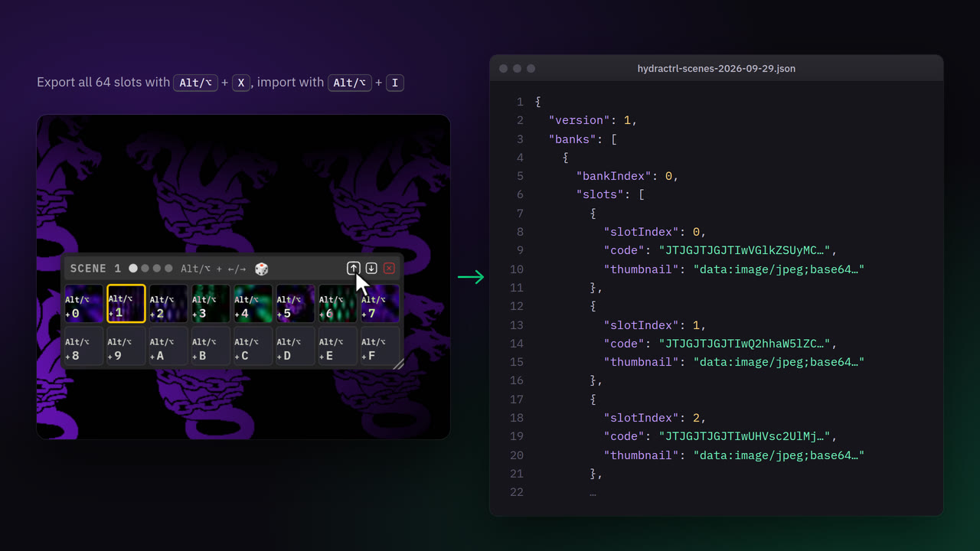This screenshot has height=551, width=980.
Task: Click empty slot Alt +F
Action: 381,346
